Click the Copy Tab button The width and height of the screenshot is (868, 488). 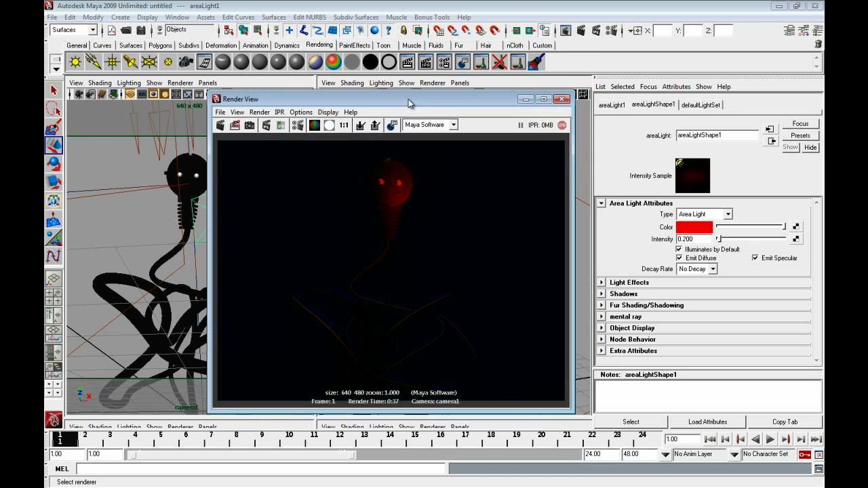point(785,422)
